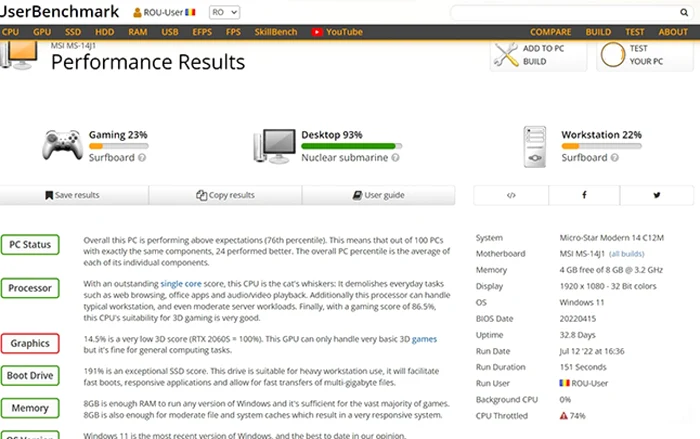Open the SkillBench menu
This screenshot has width=700, height=439.
coord(275,32)
